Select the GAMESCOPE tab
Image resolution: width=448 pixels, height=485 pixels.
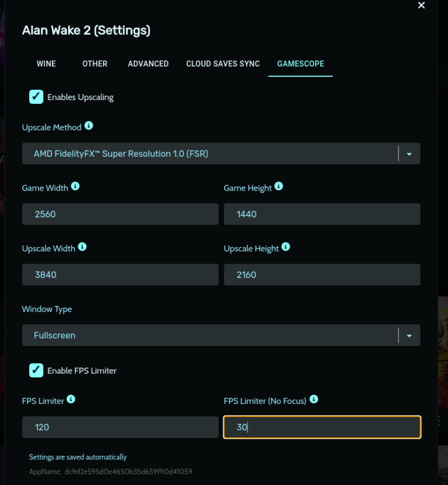[x=300, y=64]
